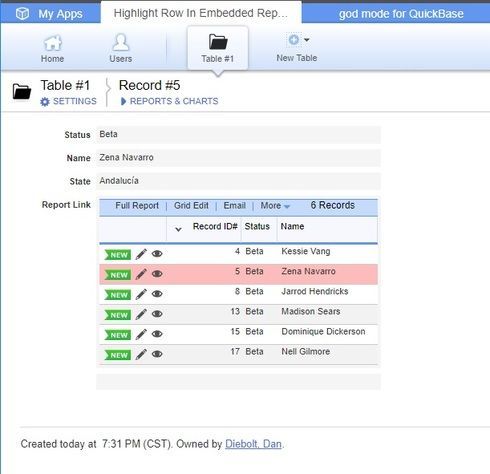
Task: Open the Full Report link
Action: (x=137, y=206)
